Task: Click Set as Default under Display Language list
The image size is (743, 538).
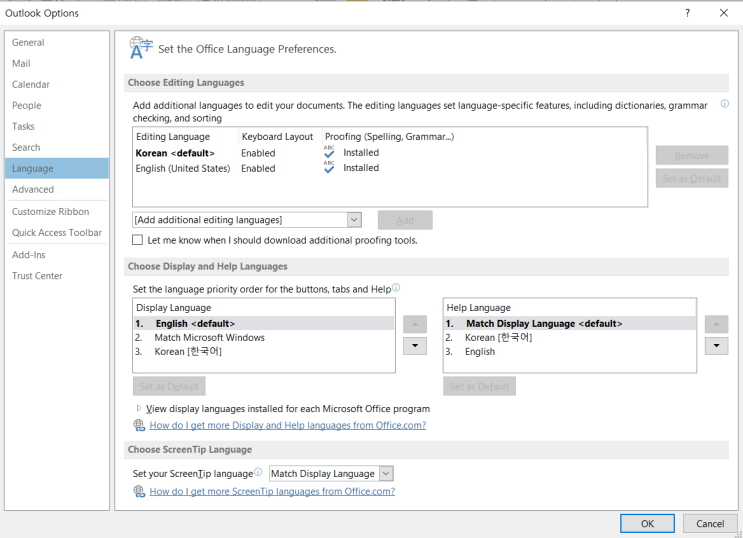Action: point(169,386)
